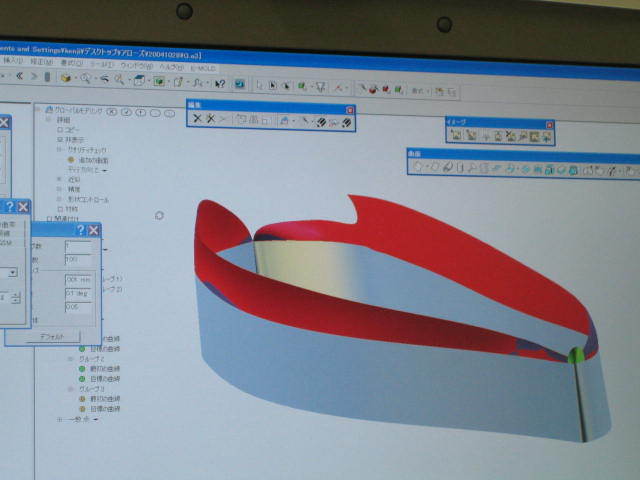The width and height of the screenshot is (640, 480).
Task: Click the 0.05 input field in dialog
Action: (x=78, y=307)
